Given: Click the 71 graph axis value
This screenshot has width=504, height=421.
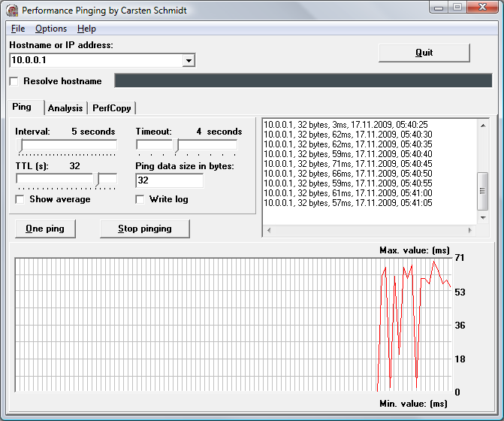Looking at the screenshot, I should pos(460,258).
